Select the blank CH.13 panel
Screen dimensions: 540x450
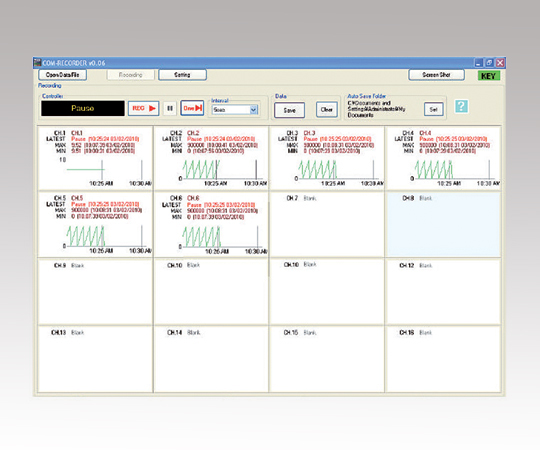95,359
